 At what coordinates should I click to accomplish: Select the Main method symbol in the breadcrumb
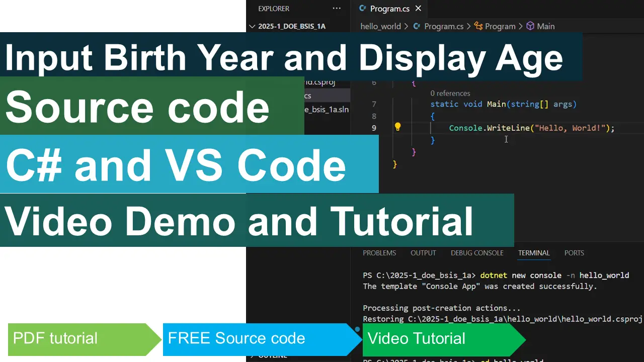[x=546, y=26]
